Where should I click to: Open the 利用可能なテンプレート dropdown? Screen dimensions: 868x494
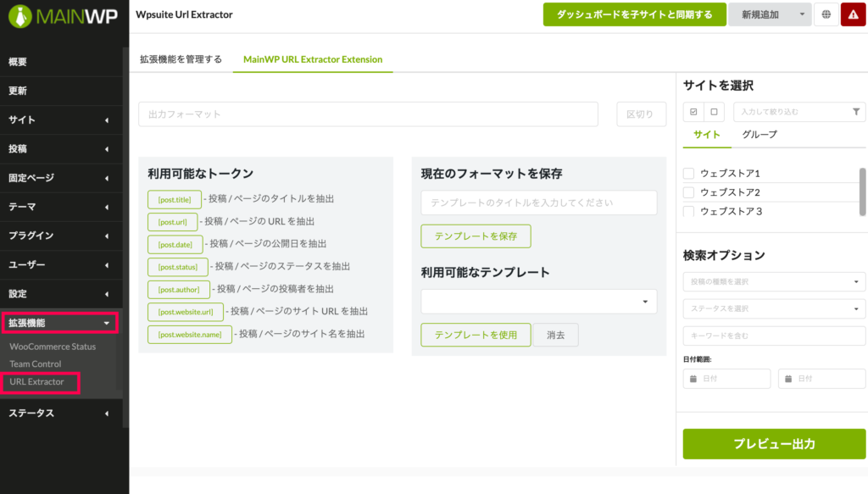538,302
